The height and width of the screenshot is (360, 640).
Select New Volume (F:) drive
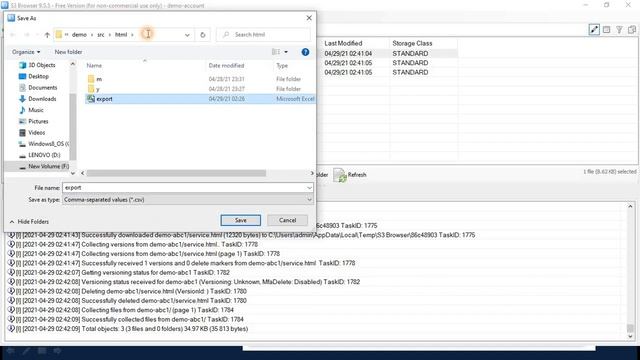tap(44, 166)
